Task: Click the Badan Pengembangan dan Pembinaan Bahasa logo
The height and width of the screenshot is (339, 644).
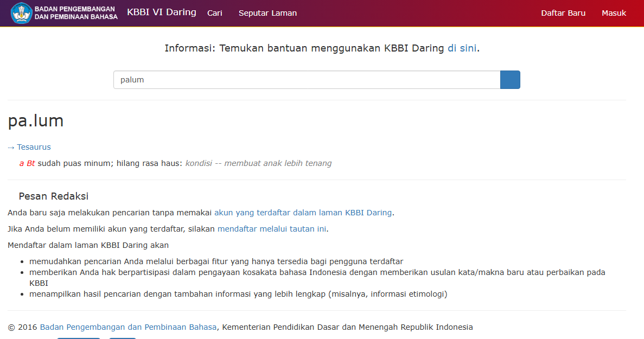Action: pos(64,12)
